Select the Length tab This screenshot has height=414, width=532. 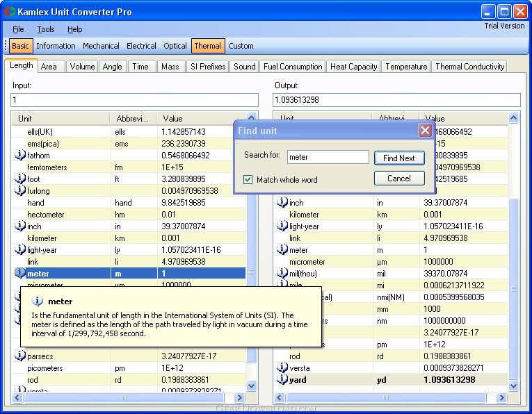click(21, 65)
